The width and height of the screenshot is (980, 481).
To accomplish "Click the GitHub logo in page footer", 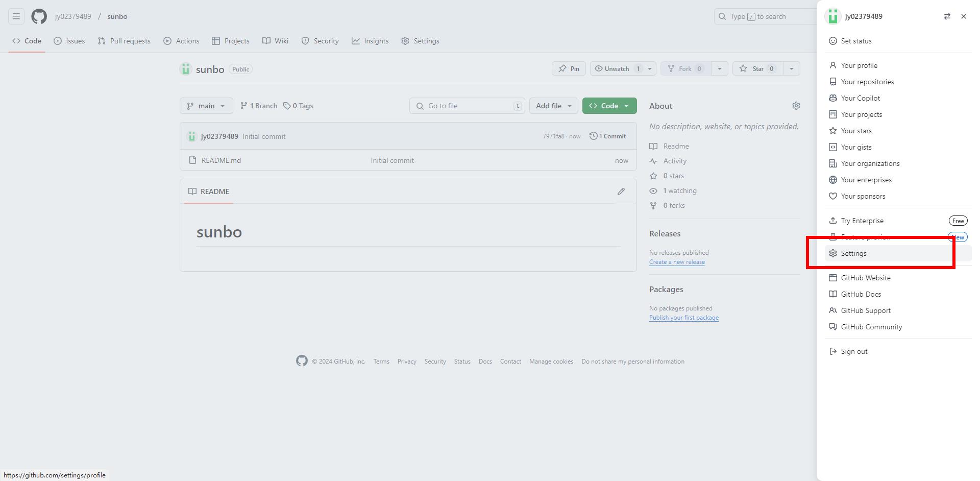I will click(x=302, y=361).
